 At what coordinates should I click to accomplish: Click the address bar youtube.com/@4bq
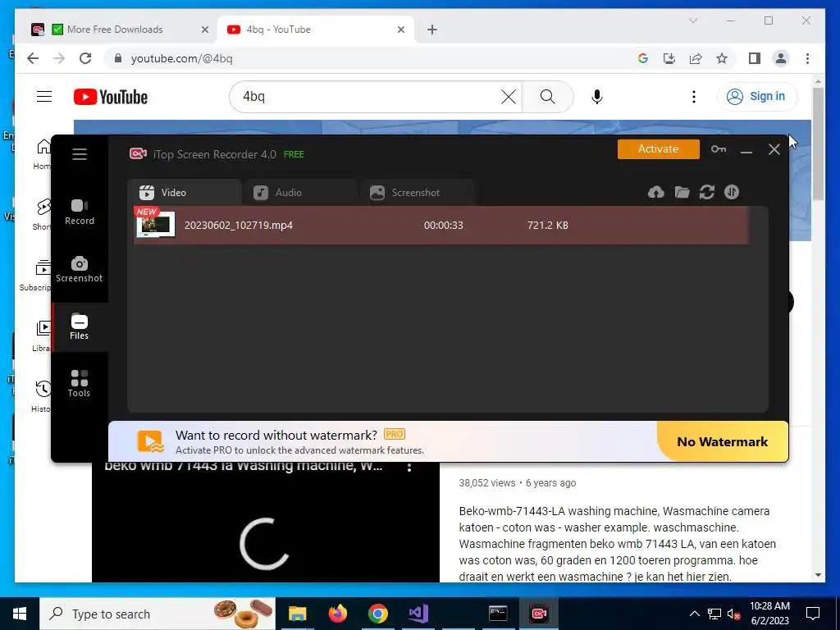click(x=182, y=58)
